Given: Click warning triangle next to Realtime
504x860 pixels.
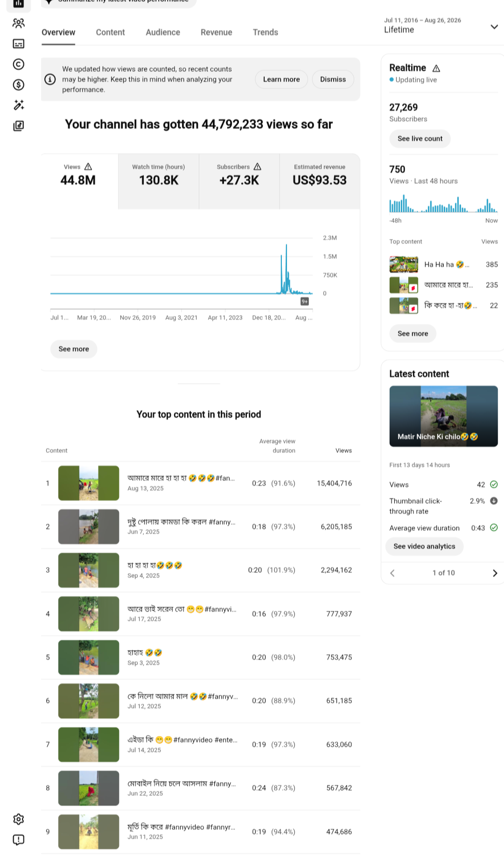Looking at the screenshot, I should (436, 69).
